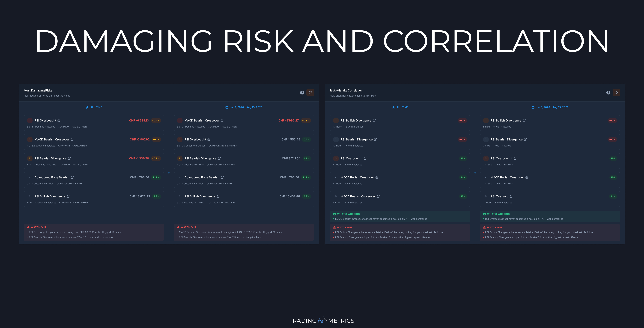Select the 2026 Abandoned Baby Bearish risk card
This screenshot has width=644, height=328.
tap(244, 180)
